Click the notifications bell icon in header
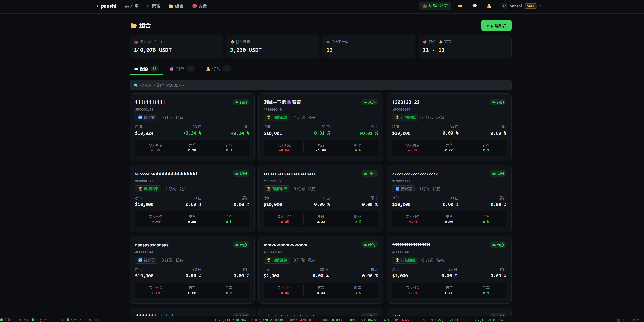 pyautogui.click(x=489, y=6)
